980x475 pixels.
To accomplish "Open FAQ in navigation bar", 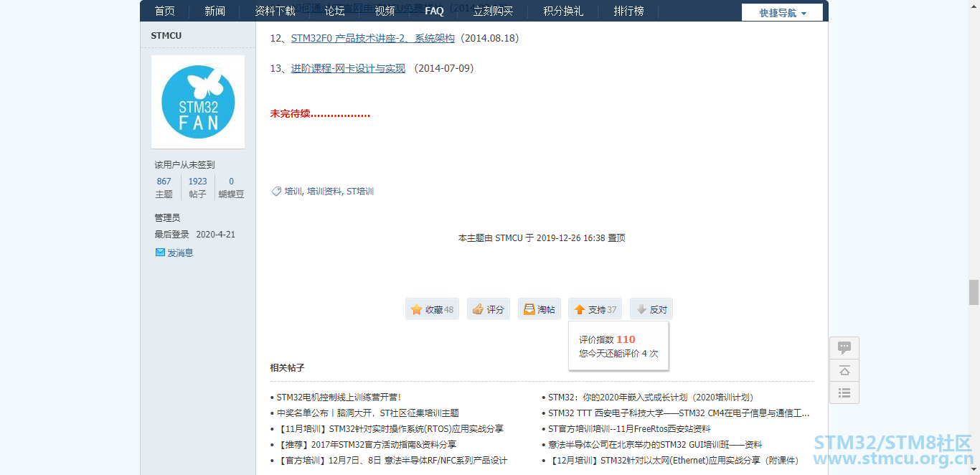I will (434, 11).
